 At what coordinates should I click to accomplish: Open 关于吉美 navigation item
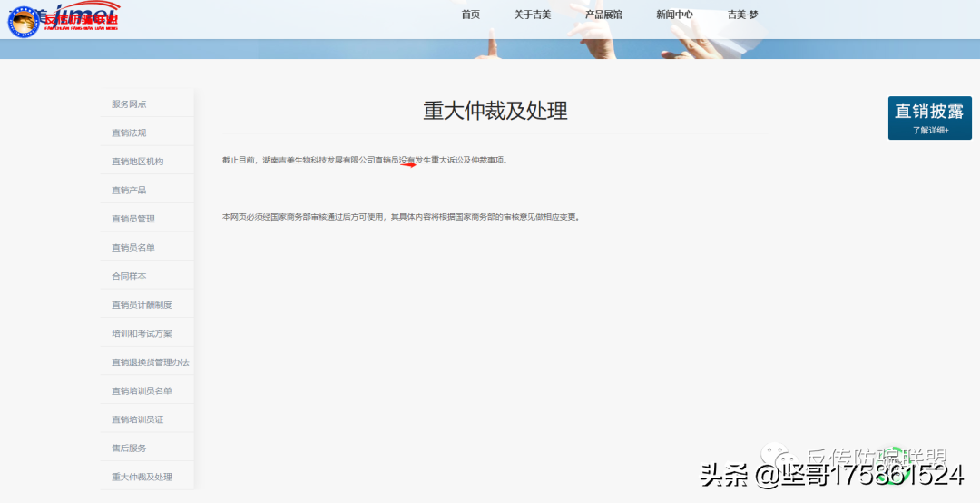[x=533, y=15]
